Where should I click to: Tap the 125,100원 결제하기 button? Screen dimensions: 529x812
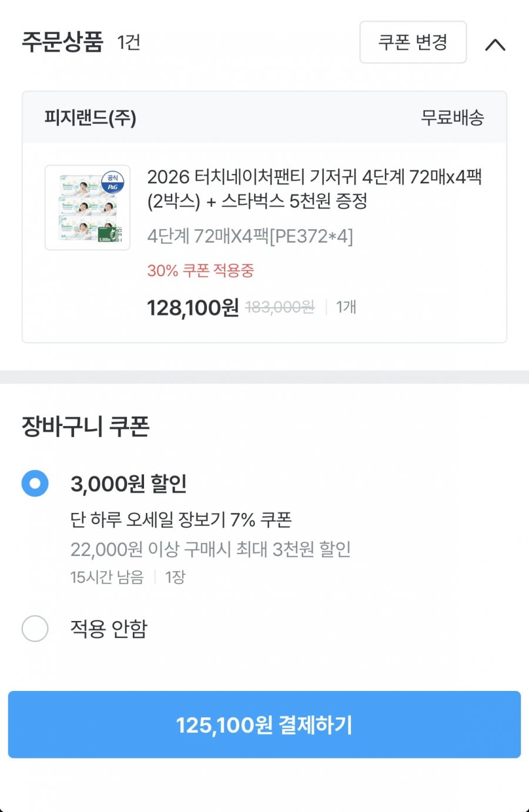pos(264,724)
